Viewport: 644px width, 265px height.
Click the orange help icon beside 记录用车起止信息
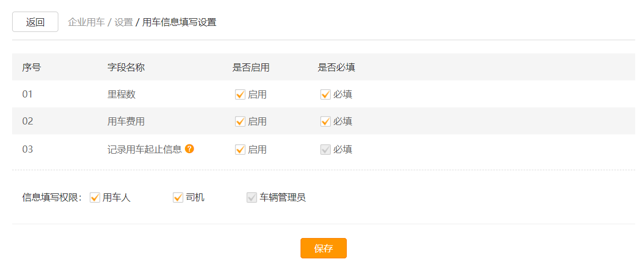tap(189, 149)
